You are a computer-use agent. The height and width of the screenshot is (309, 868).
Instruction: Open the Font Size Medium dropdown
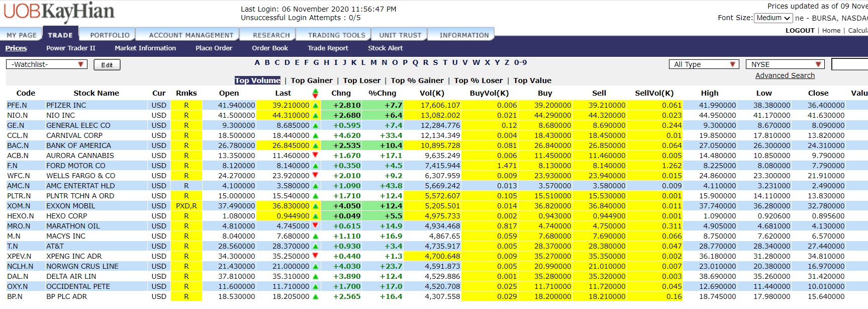click(x=774, y=18)
